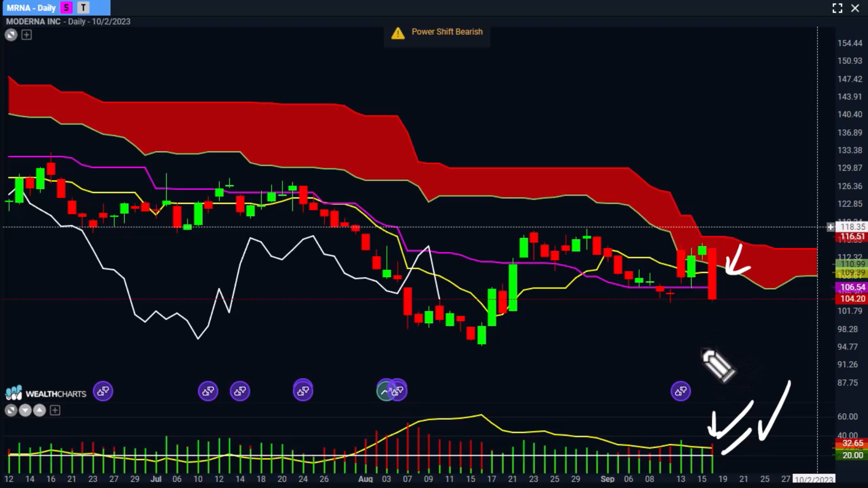The height and width of the screenshot is (488, 868).
Task: Close the MRNA chart window
Action: point(855,8)
